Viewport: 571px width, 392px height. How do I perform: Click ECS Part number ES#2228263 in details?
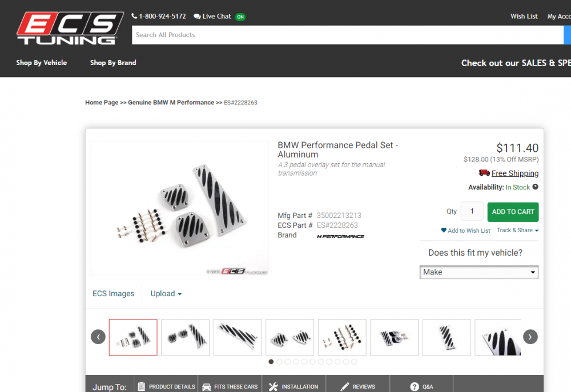pyautogui.click(x=337, y=225)
